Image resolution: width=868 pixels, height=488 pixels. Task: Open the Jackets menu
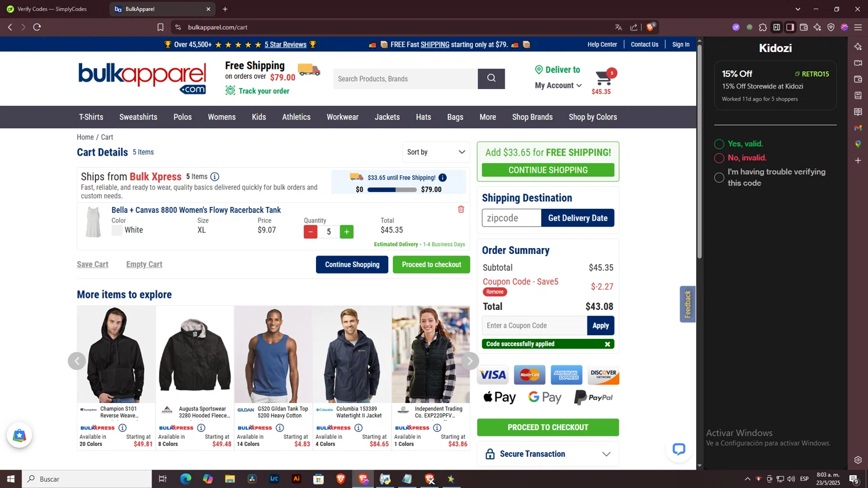coord(387,117)
